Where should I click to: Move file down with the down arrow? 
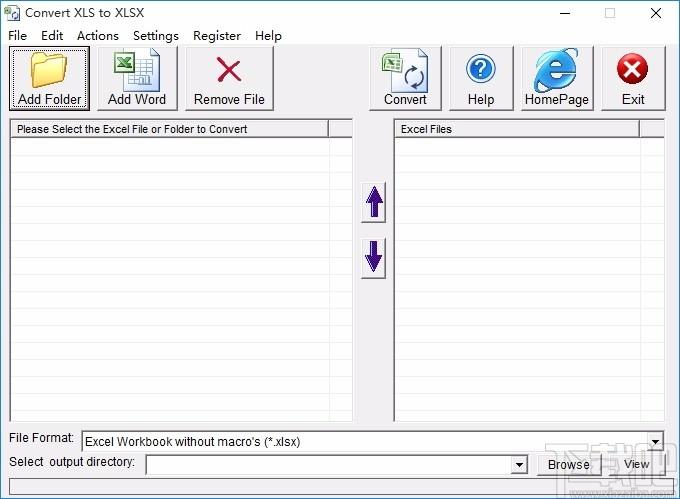(373, 258)
